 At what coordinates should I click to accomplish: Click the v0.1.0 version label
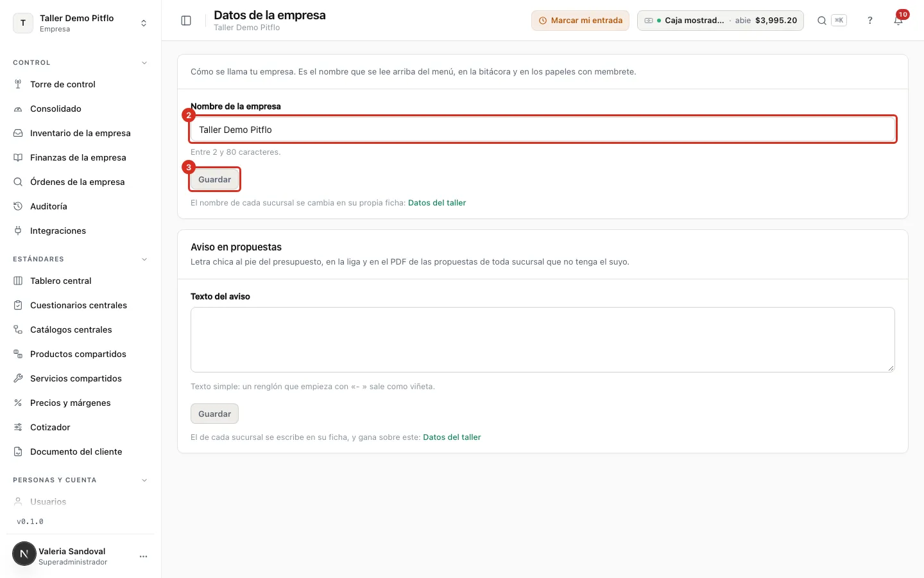30,521
